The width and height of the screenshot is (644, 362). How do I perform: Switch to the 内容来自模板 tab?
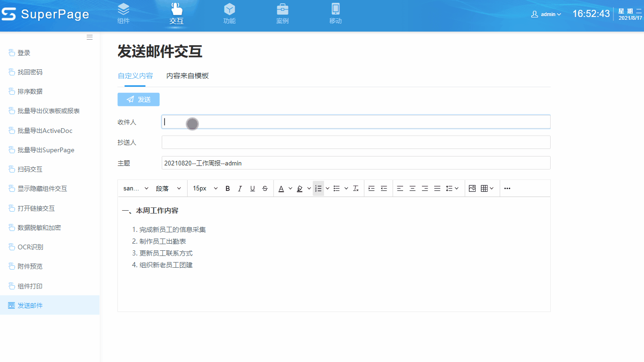(188, 75)
